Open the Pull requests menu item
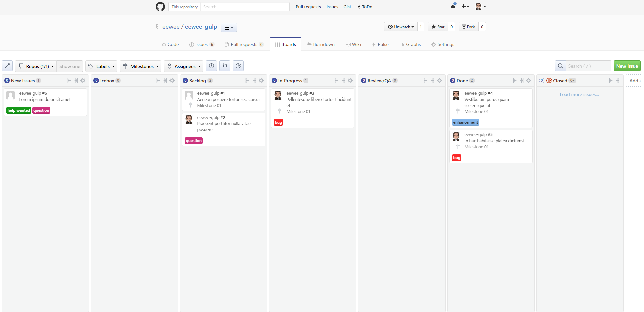Image resolution: width=644 pixels, height=312 pixels. 308,7
